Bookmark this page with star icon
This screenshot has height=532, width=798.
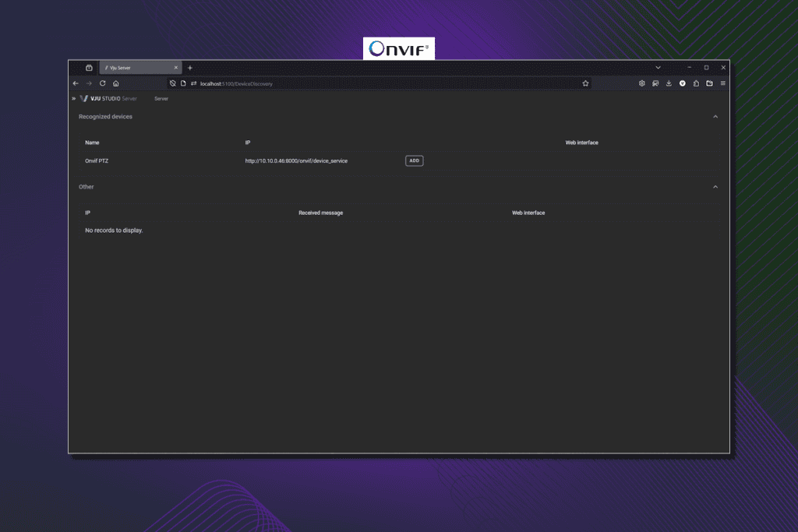(585, 83)
